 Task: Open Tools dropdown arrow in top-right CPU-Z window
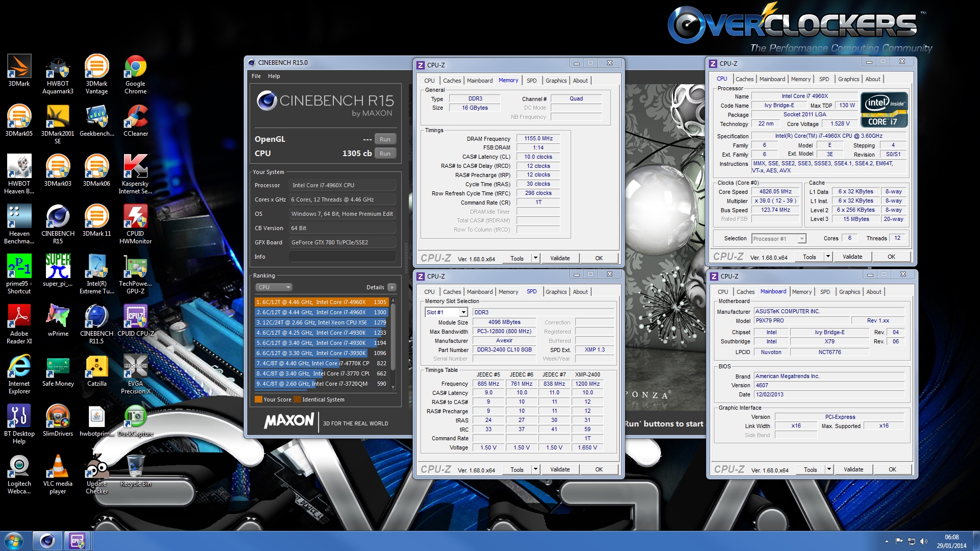tap(828, 257)
